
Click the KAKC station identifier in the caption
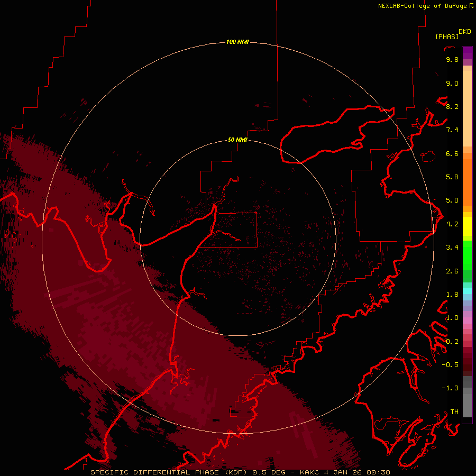click(309, 472)
